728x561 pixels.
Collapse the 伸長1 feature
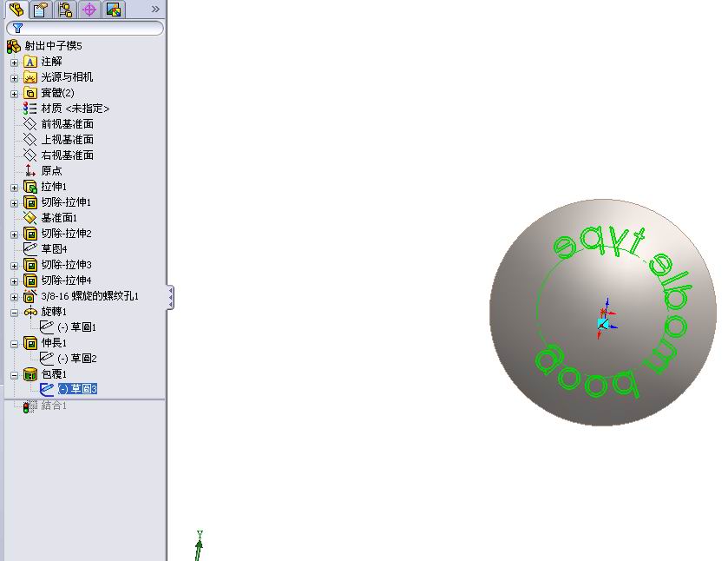click(x=14, y=344)
